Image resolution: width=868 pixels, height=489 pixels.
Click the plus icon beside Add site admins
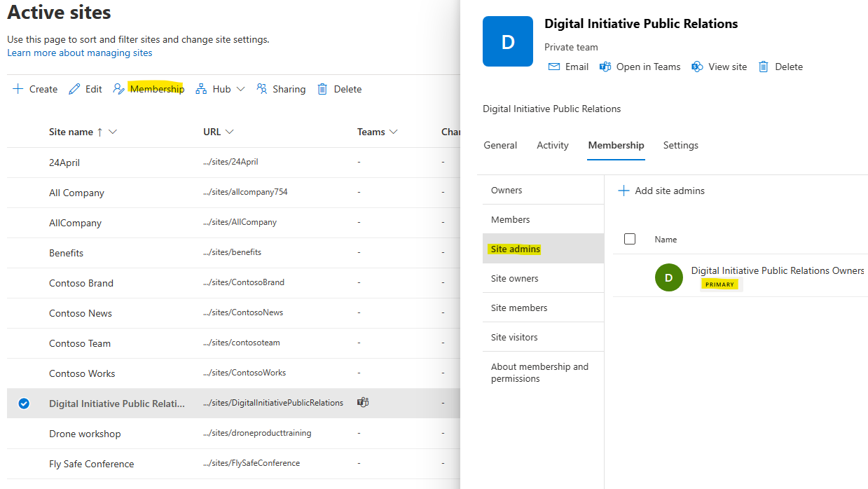(x=624, y=191)
